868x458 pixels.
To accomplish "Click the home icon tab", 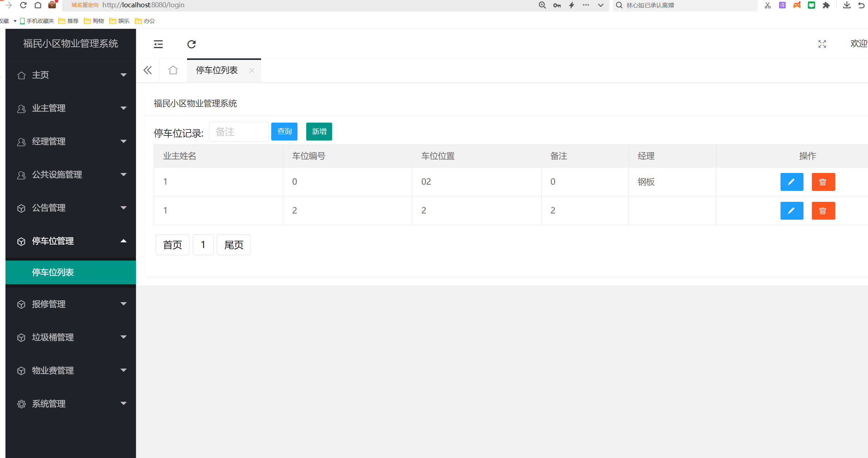I will (x=173, y=70).
